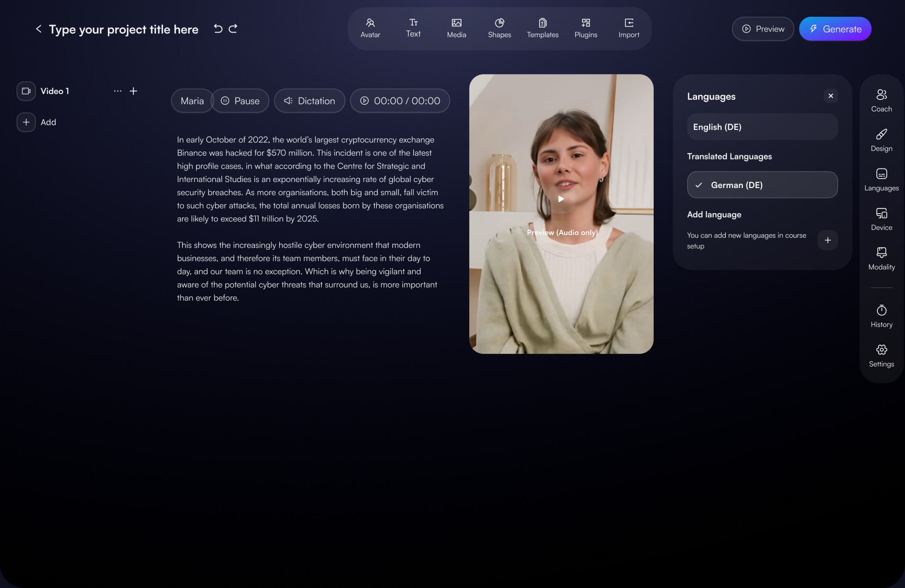Toggle the Pause option
Screen dimensions: 905x588
click(240, 101)
